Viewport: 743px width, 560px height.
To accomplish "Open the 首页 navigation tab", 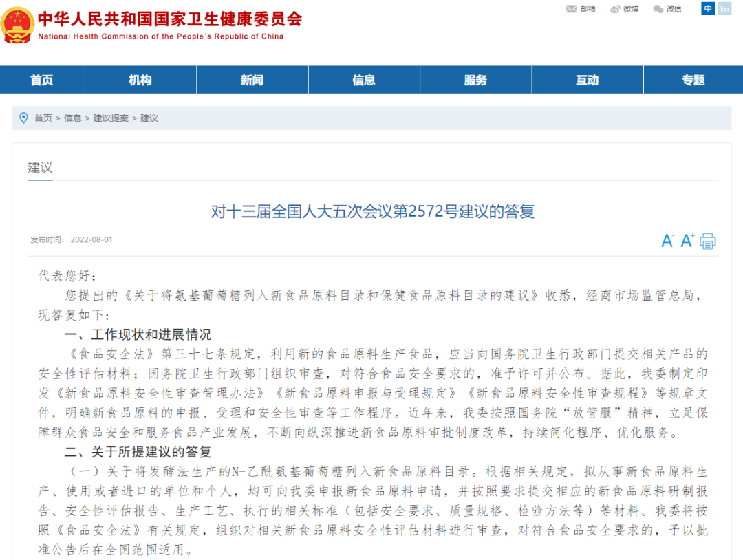I will click(42, 80).
